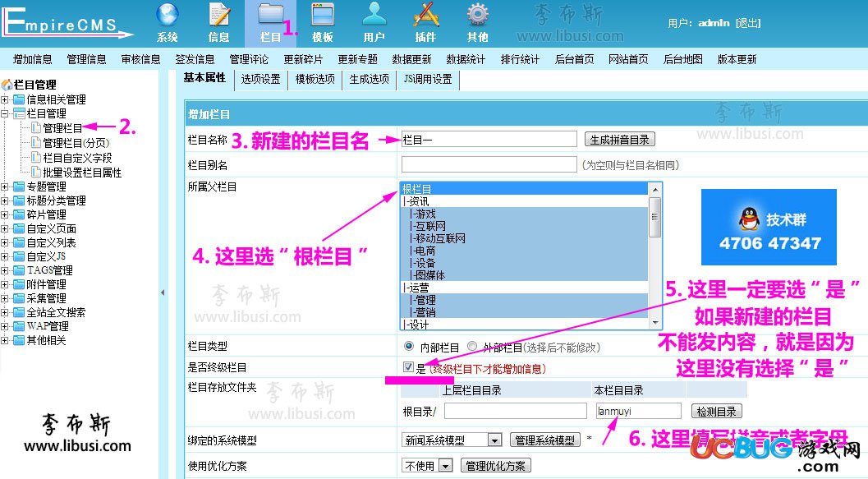
Task: Switch to the 模板选项 tab
Action: pos(315,79)
